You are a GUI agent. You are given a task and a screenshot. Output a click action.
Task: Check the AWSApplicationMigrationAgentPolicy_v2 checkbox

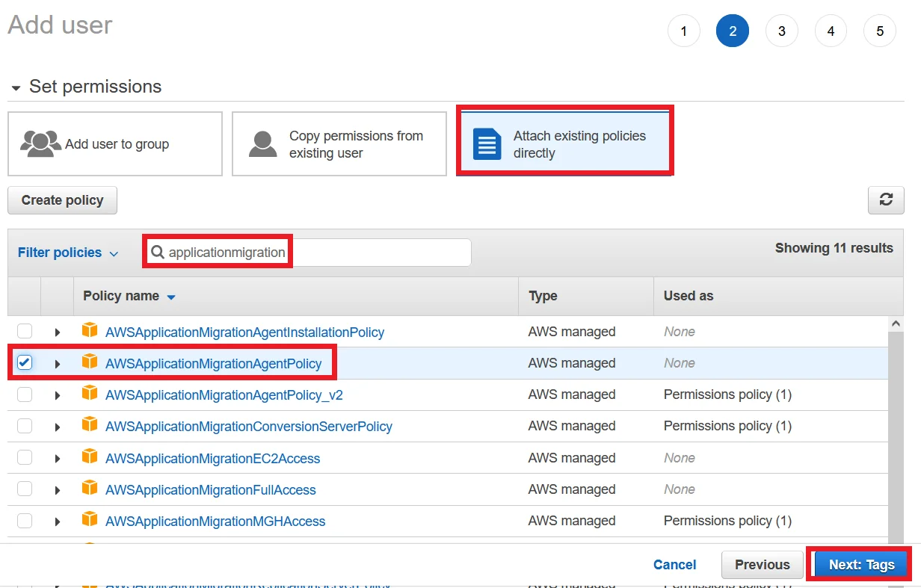click(25, 394)
